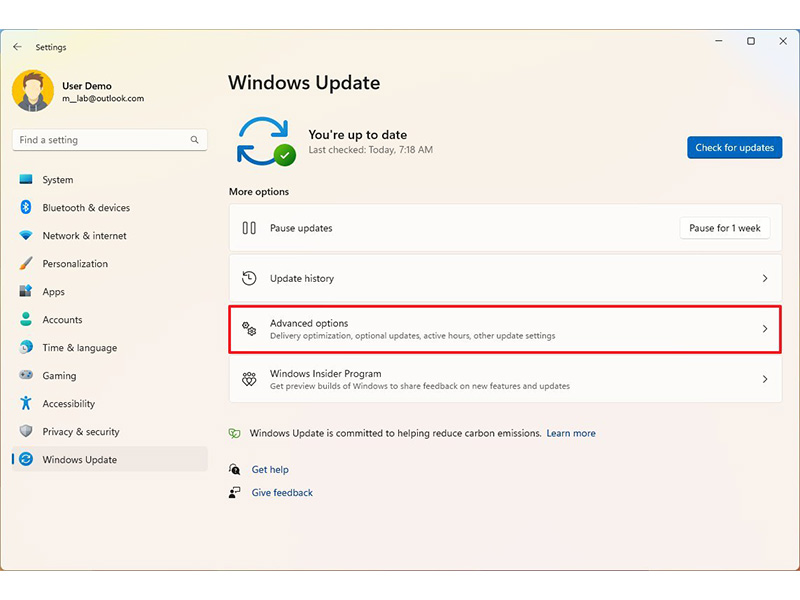The image size is (800, 600).
Task: Click the System monitor icon in sidebar
Action: [x=26, y=180]
